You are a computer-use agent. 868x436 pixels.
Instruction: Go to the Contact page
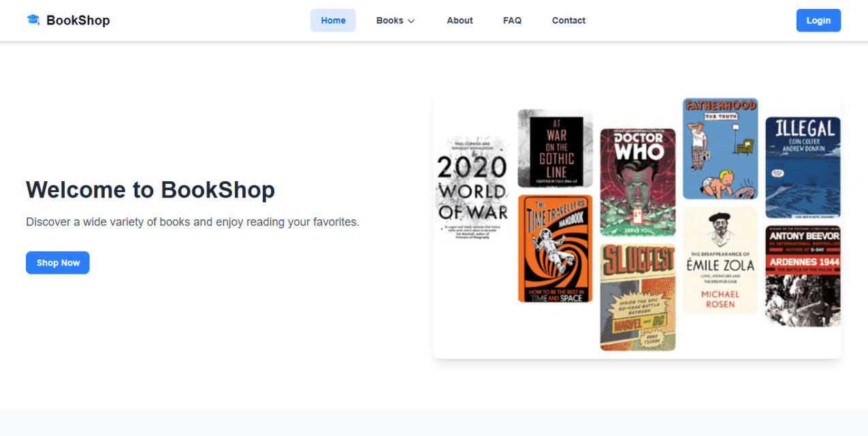(x=568, y=20)
